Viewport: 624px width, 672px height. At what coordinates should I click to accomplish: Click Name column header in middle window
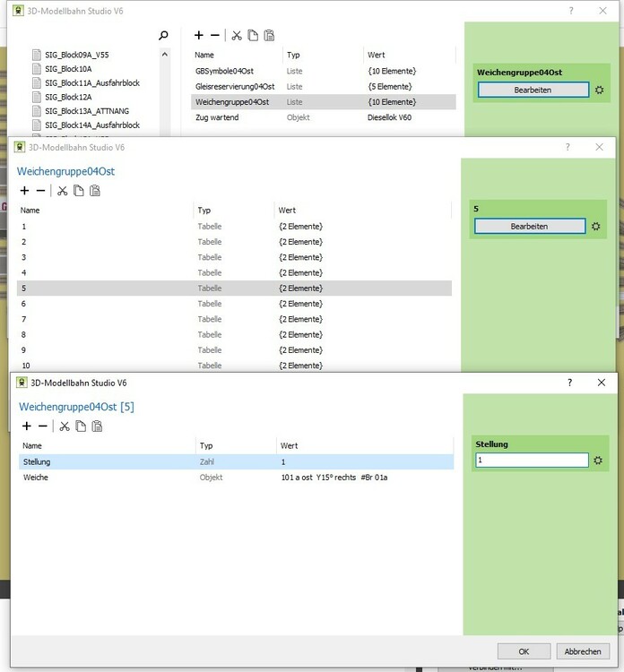tap(30, 211)
